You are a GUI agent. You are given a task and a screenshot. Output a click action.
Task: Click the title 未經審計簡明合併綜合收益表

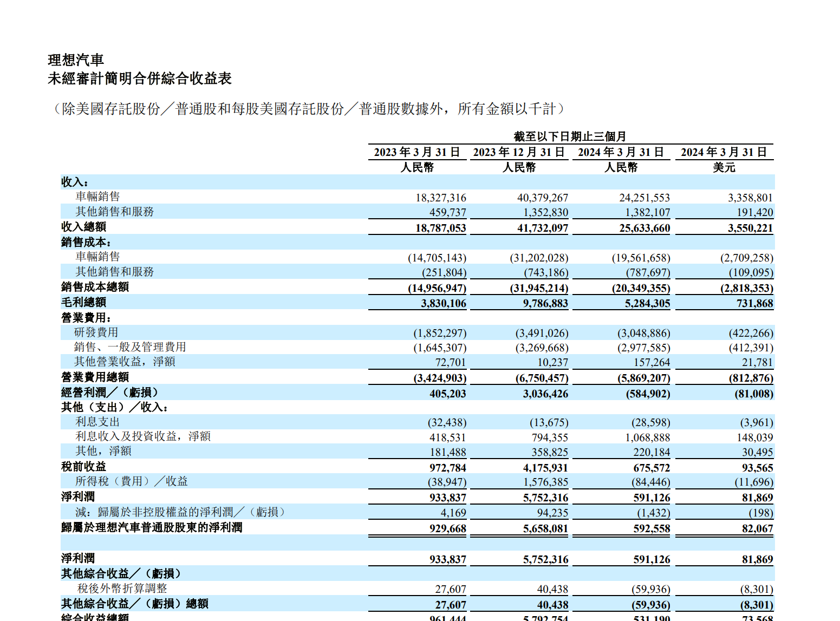tap(140, 79)
